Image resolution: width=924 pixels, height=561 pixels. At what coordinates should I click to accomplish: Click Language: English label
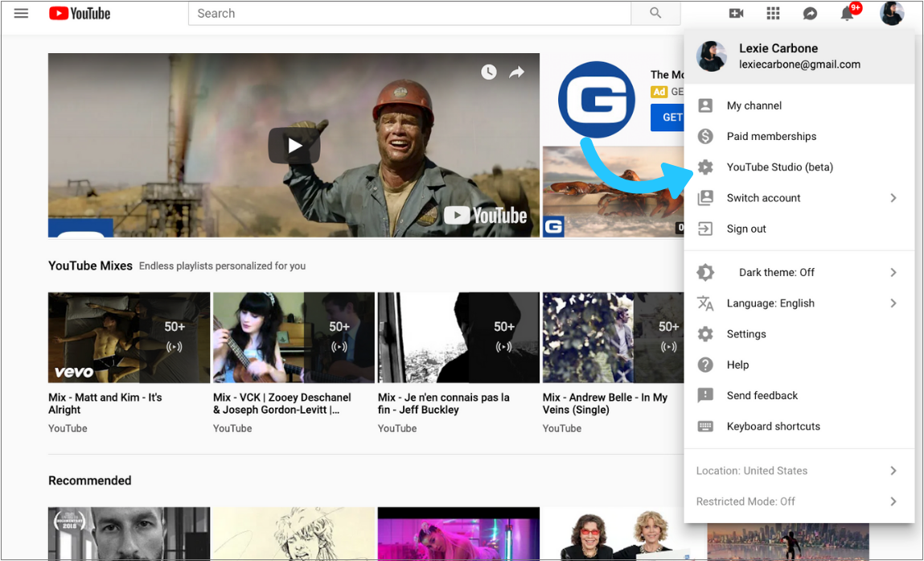pos(770,303)
